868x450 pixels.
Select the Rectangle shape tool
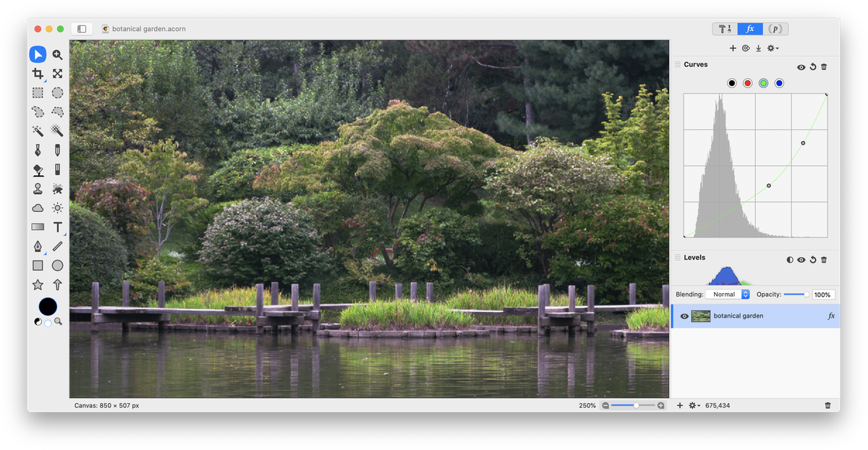pyautogui.click(x=38, y=266)
